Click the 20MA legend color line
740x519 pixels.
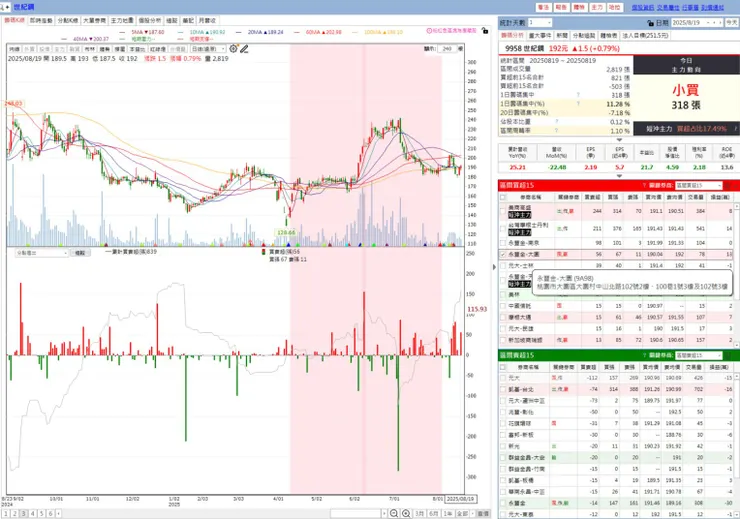click(x=238, y=32)
